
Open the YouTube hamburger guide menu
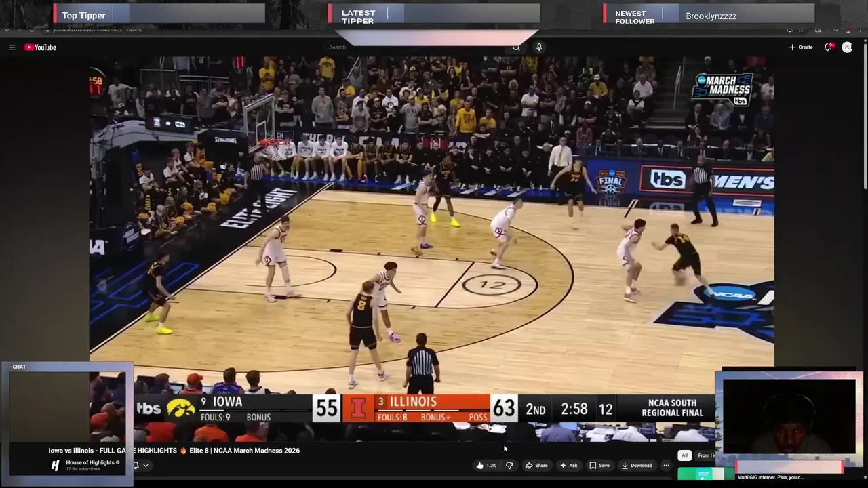click(x=12, y=47)
